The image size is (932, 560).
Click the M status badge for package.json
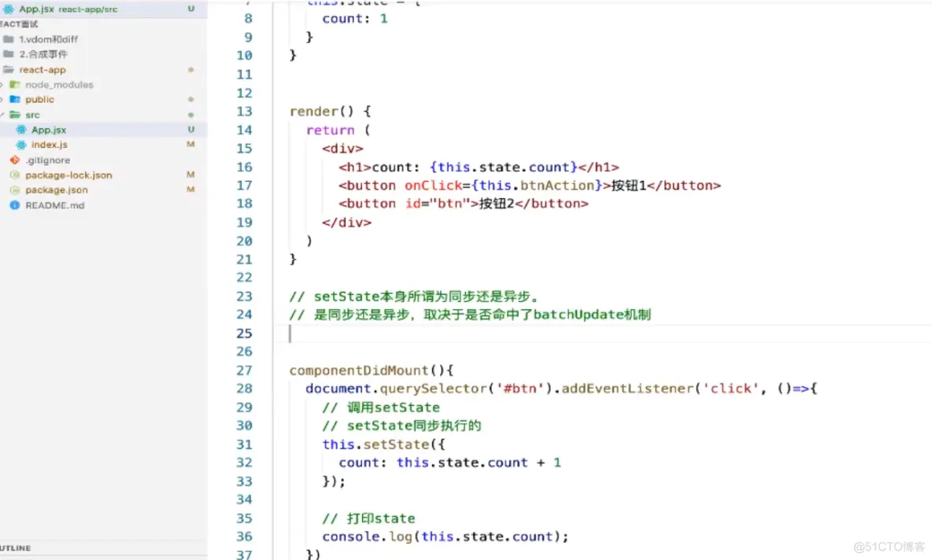coord(190,190)
